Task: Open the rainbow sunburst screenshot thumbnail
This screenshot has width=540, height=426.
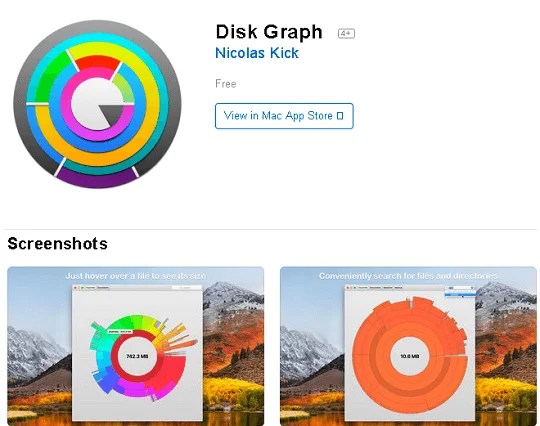Action: 136,346
